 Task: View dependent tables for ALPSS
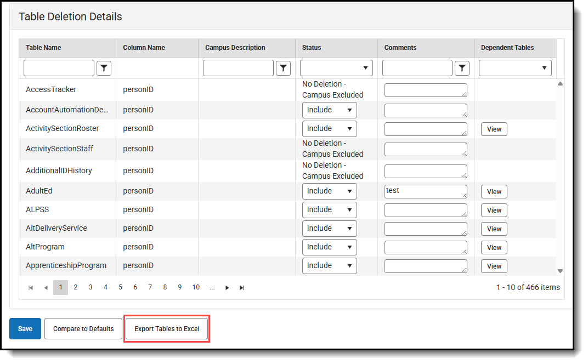click(494, 210)
